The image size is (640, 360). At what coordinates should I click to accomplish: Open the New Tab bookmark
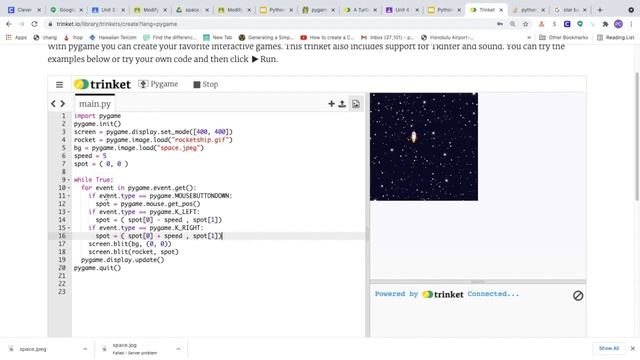pos(218,38)
